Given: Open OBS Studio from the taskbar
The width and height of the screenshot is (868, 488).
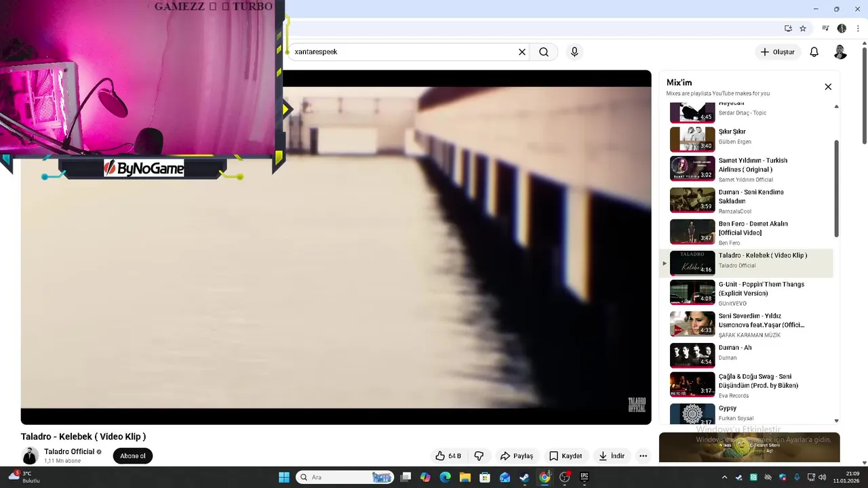Looking at the screenshot, I should pyautogui.click(x=564, y=477).
